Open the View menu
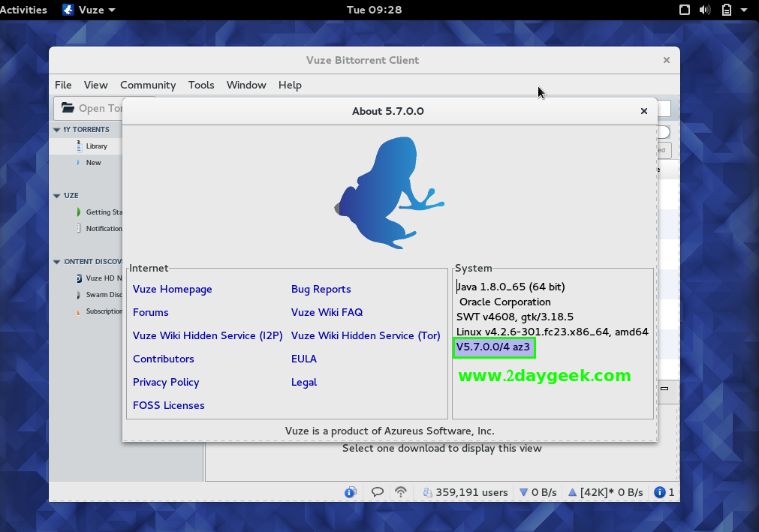 pyautogui.click(x=95, y=85)
